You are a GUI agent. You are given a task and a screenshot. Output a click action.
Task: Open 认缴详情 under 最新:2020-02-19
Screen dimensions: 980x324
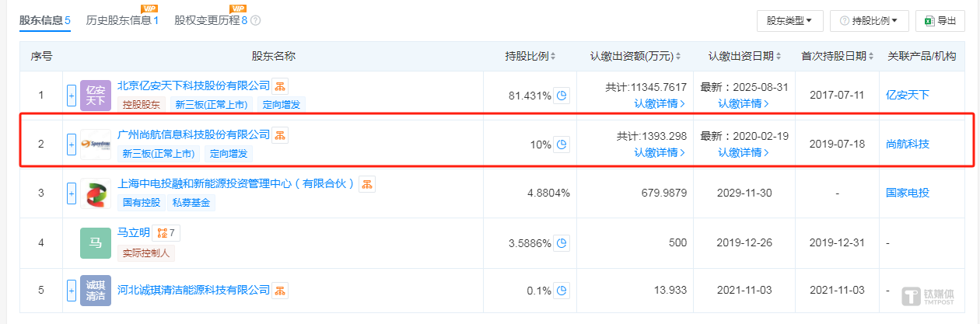pyautogui.click(x=744, y=152)
